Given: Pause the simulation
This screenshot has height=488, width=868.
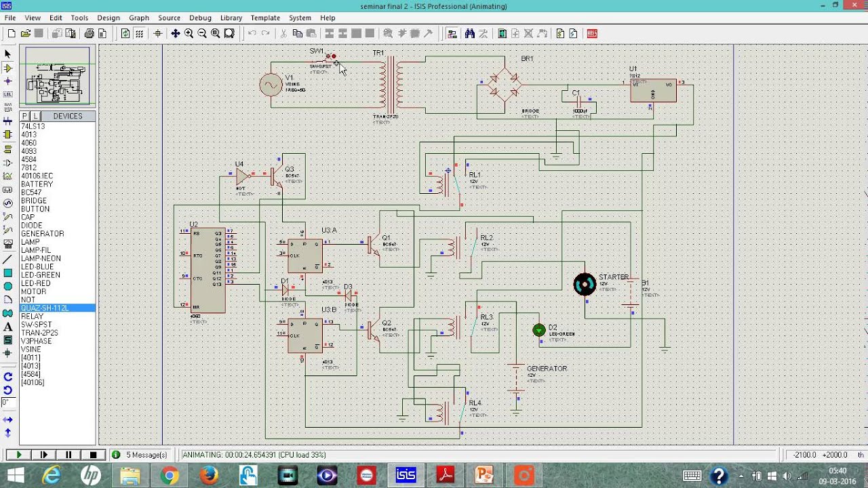Looking at the screenshot, I should click(68, 455).
